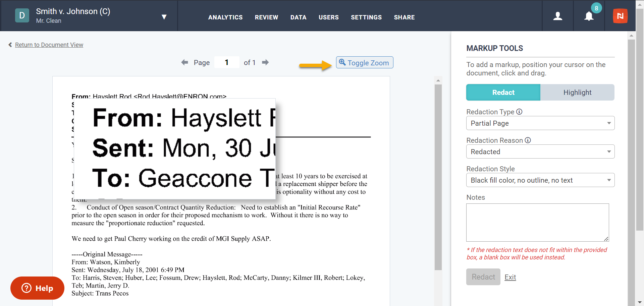
Task: Click the document scrollbar up arrow
Action: [438, 80]
